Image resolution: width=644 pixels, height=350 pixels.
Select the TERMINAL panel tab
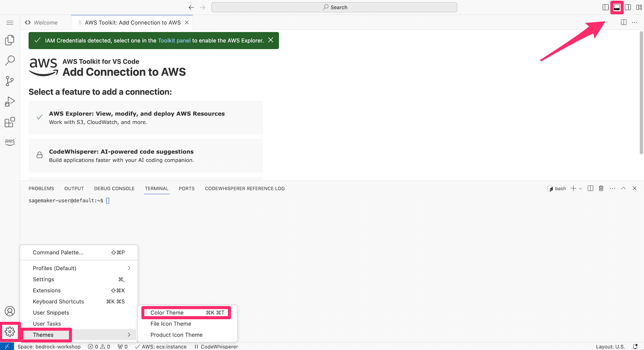(x=156, y=189)
